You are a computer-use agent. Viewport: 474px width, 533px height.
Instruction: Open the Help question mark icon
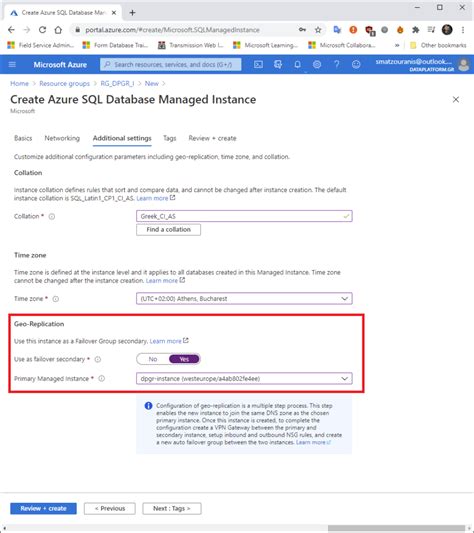[337, 65]
